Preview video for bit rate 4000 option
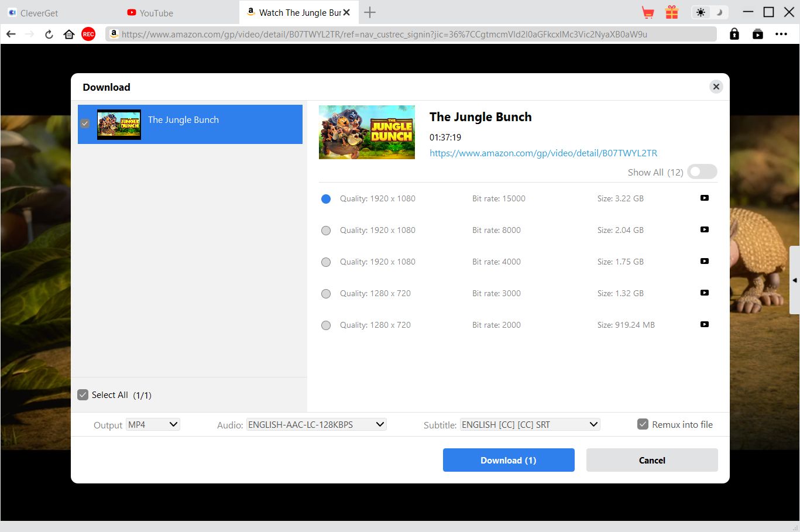The height and width of the screenshot is (532, 800). point(705,261)
